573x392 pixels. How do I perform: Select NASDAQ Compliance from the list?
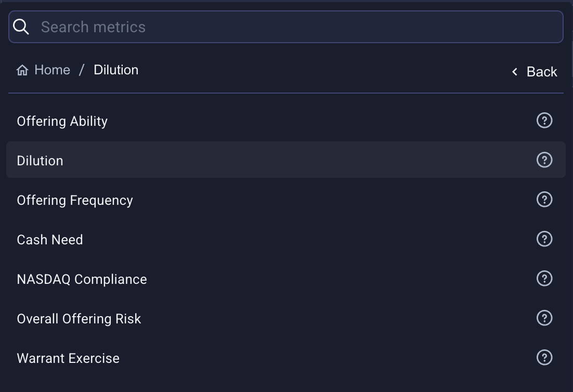coord(82,279)
